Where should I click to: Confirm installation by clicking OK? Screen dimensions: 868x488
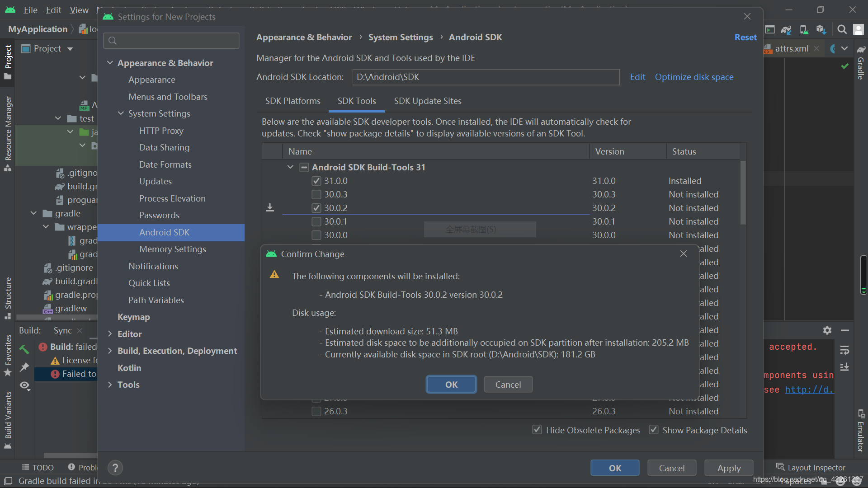(x=451, y=384)
